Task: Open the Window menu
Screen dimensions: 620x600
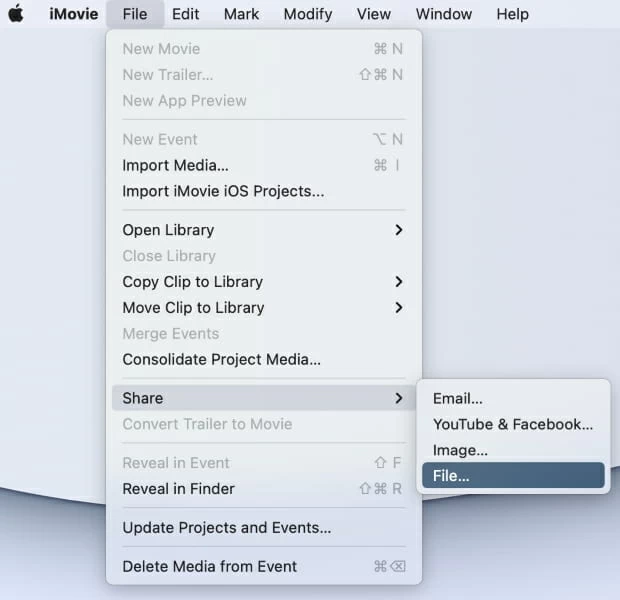Action: 444,14
